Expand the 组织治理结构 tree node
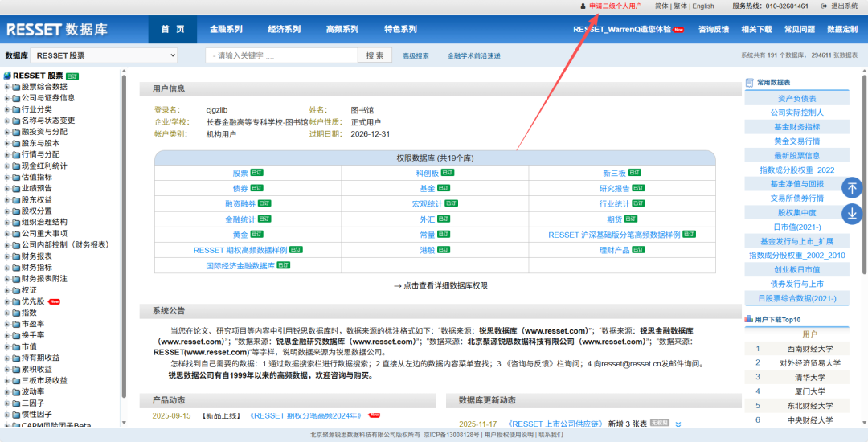The height and width of the screenshot is (442, 868). 7,223
